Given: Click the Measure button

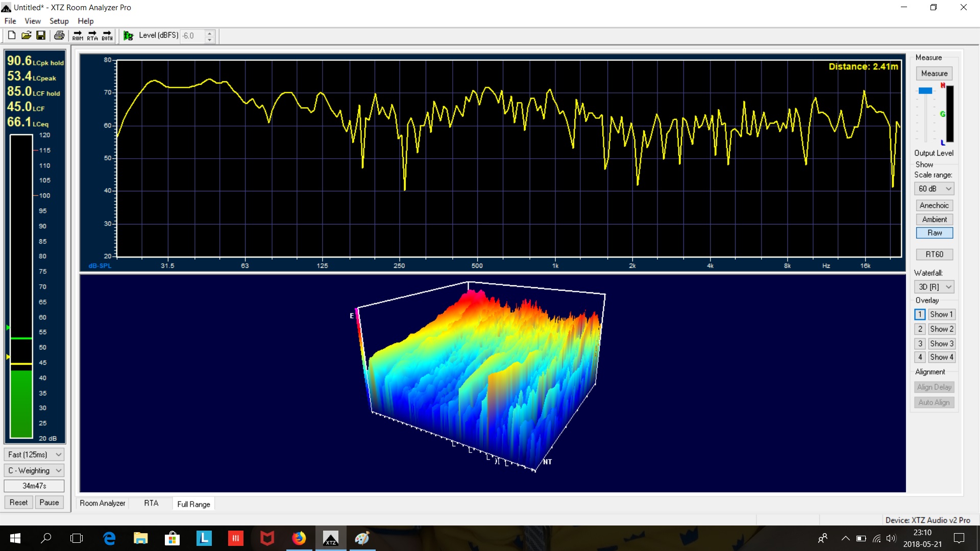Looking at the screenshot, I should (934, 73).
